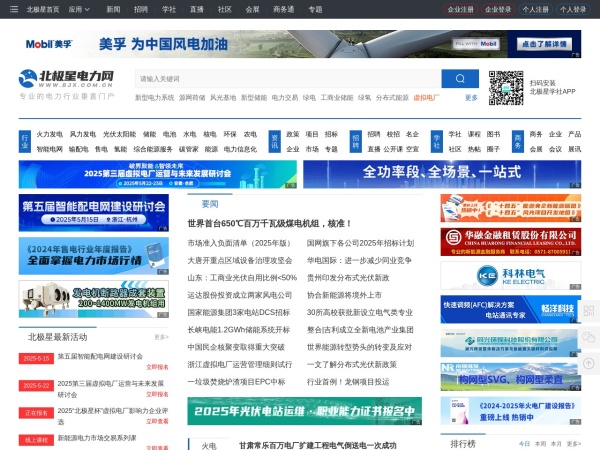The image size is (600, 450).
Task: Open headline 世界首台650℃百万千瓦级煤电机组
Action: [x=269, y=223]
